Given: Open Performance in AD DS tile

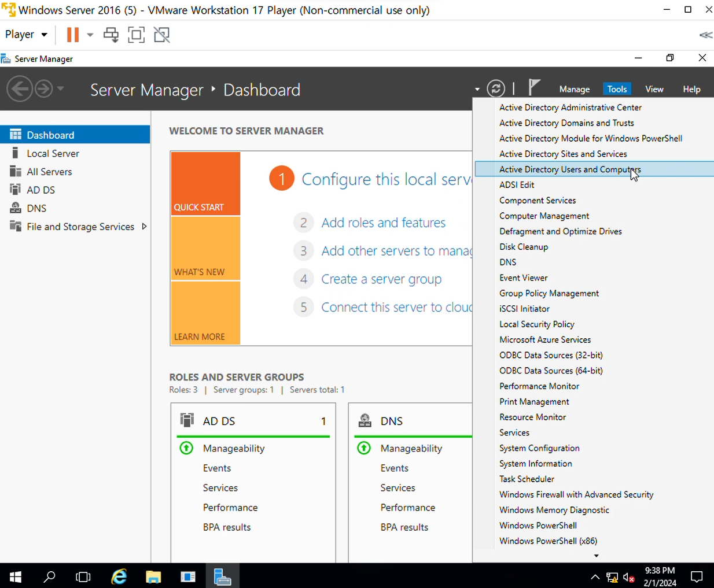Looking at the screenshot, I should click(230, 508).
